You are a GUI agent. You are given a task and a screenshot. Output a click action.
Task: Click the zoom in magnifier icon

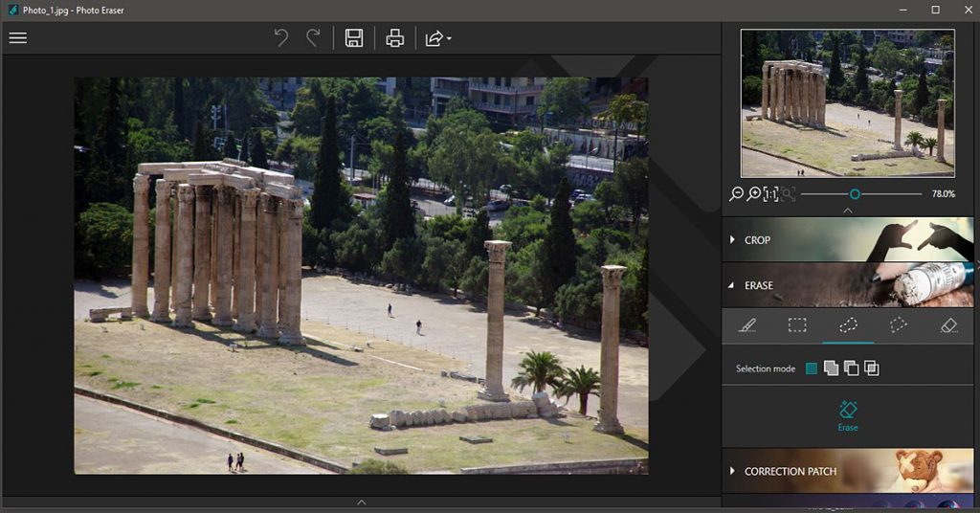(x=754, y=193)
